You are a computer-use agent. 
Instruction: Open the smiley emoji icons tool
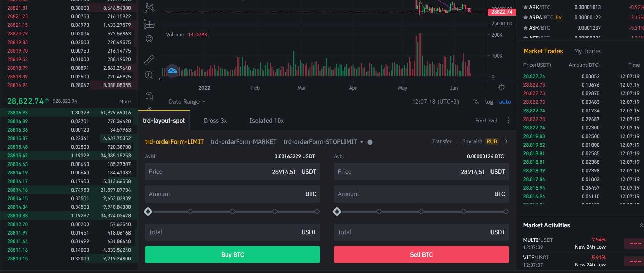pos(149,39)
